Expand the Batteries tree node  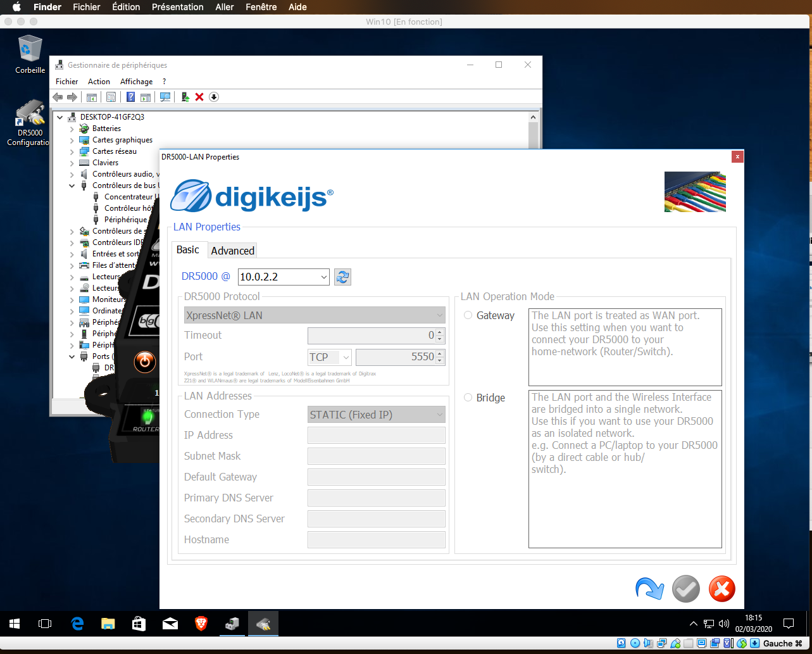point(72,129)
